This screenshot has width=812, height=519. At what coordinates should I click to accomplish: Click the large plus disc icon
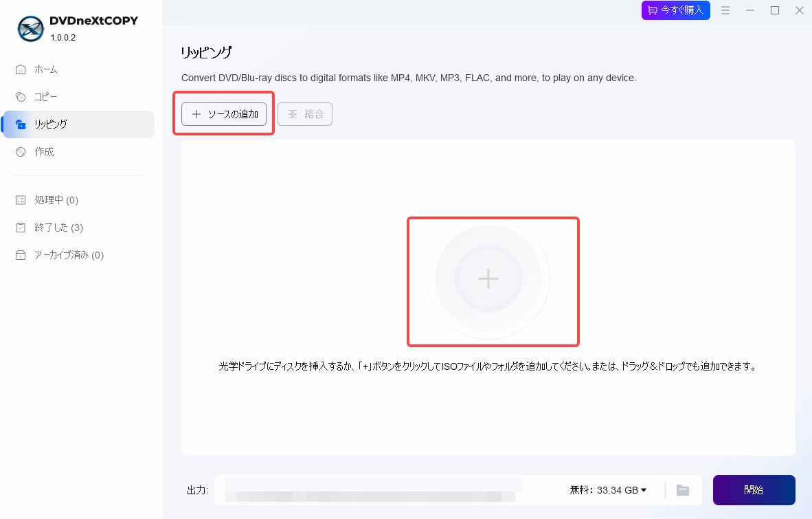pyautogui.click(x=488, y=278)
